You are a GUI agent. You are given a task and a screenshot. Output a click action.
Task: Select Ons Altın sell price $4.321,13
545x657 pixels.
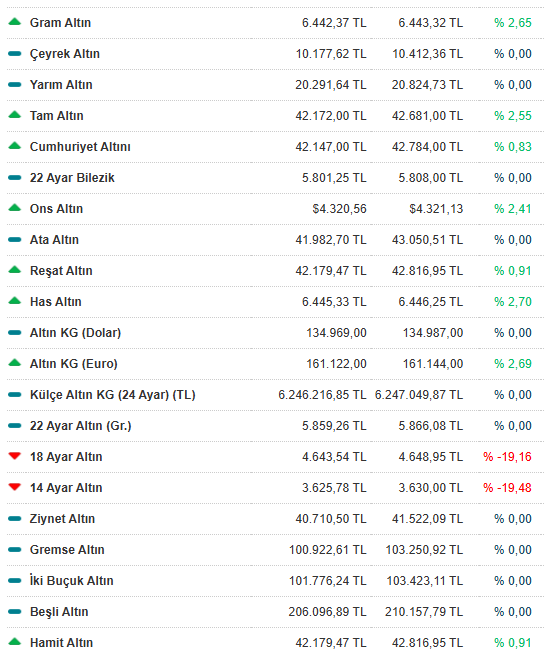[436, 209]
